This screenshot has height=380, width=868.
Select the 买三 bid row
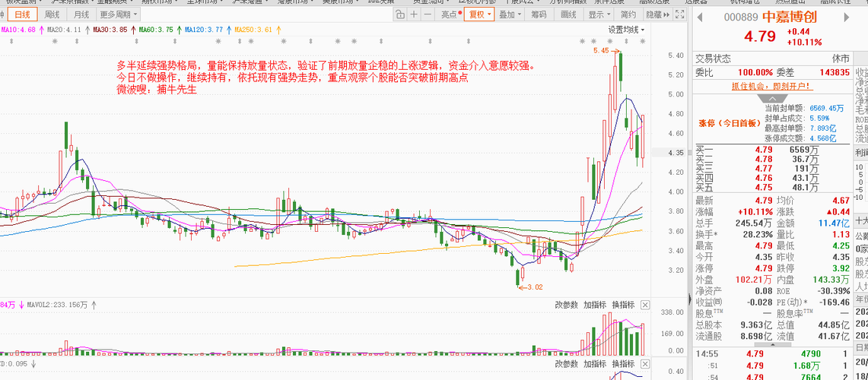(x=772, y=169)
